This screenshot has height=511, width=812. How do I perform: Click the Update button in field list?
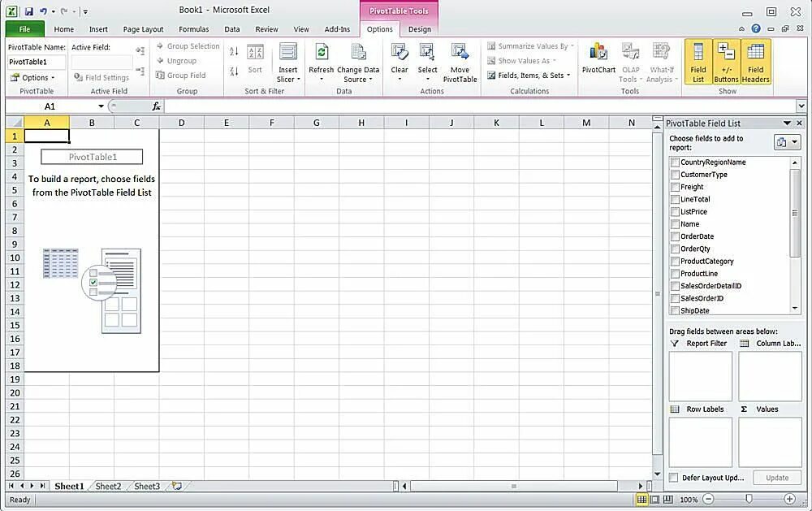777,478
